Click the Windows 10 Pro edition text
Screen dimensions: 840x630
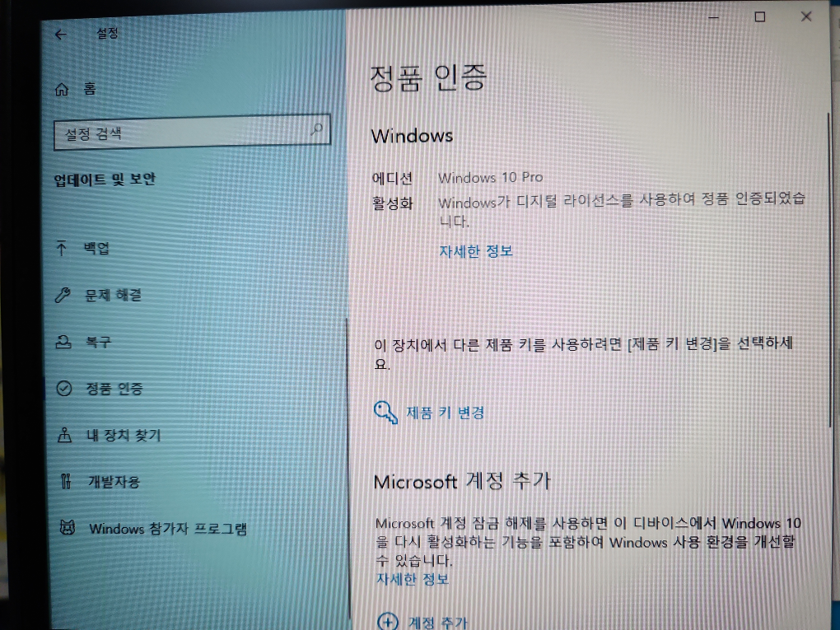pos(490,177)
